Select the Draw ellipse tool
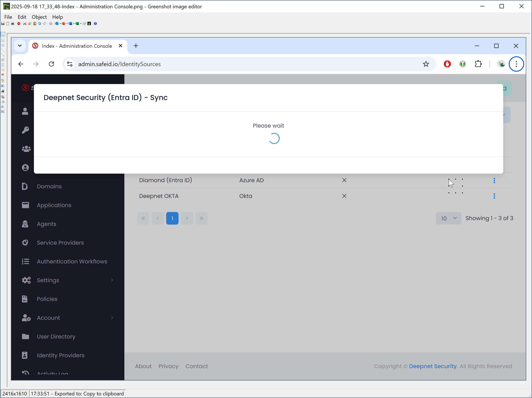Image resolution: width=532 pixels, height=398 pixels. [3, 45]
